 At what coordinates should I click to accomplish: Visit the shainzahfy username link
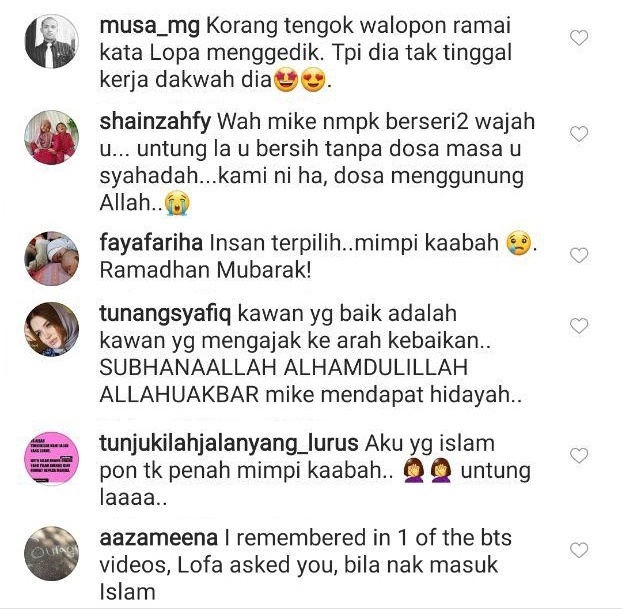tap(155, 123)
